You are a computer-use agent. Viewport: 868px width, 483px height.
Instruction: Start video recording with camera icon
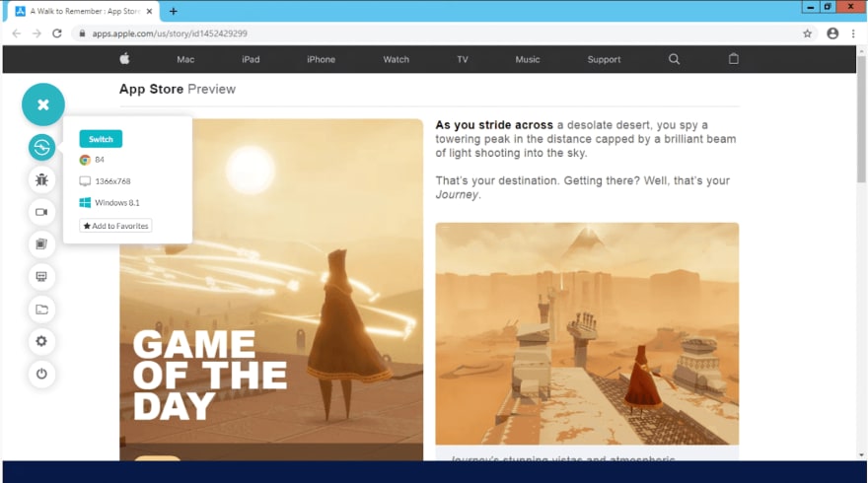click(42, 212)
